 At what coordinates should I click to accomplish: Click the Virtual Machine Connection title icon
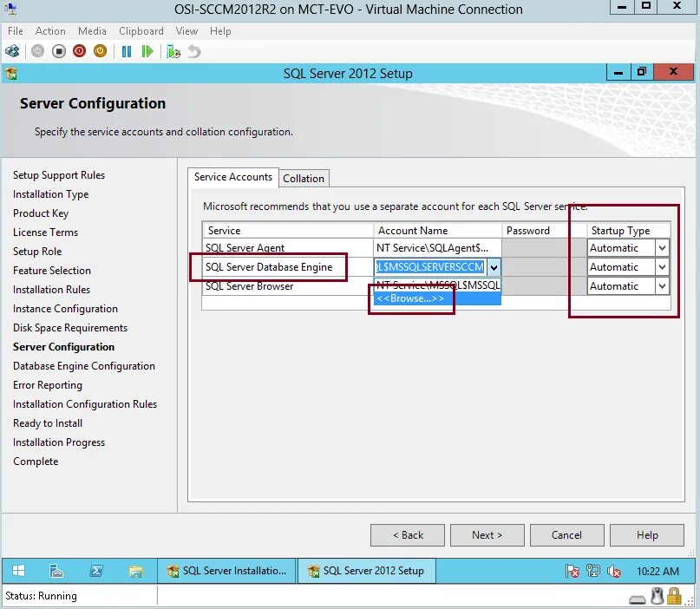click(10, 9)
